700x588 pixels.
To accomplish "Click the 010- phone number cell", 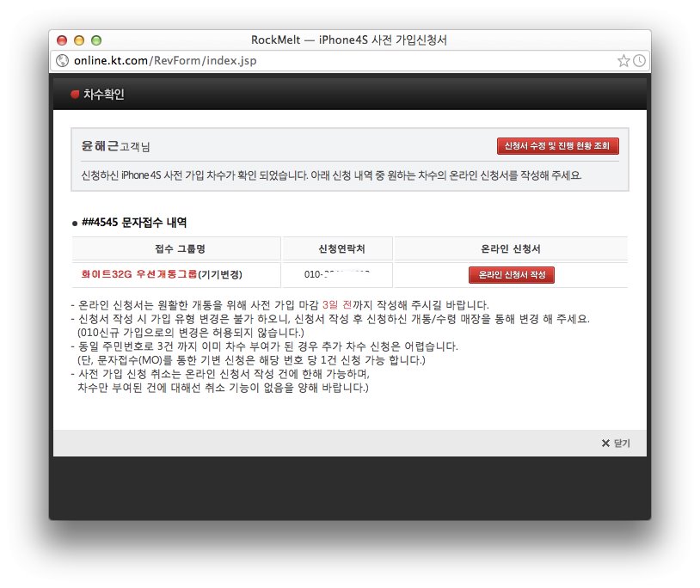I will click(337, 274).
